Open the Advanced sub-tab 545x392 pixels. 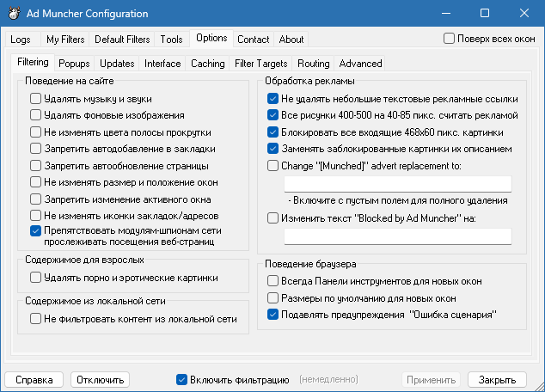pyautogui.click(x=360, y=64)
